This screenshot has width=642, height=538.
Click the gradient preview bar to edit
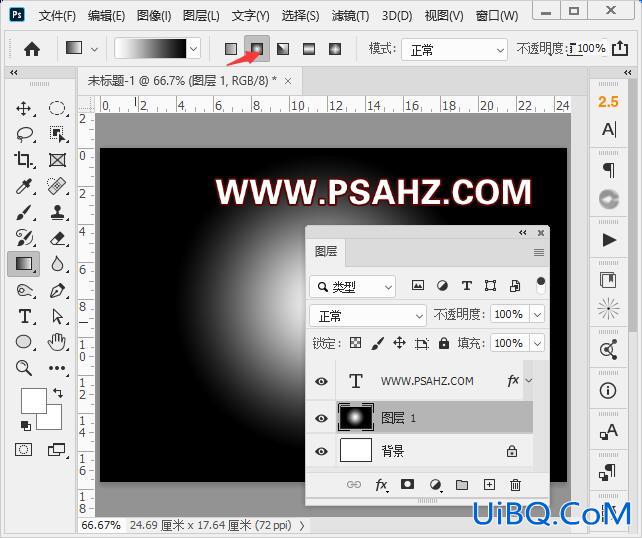[150, 49]
